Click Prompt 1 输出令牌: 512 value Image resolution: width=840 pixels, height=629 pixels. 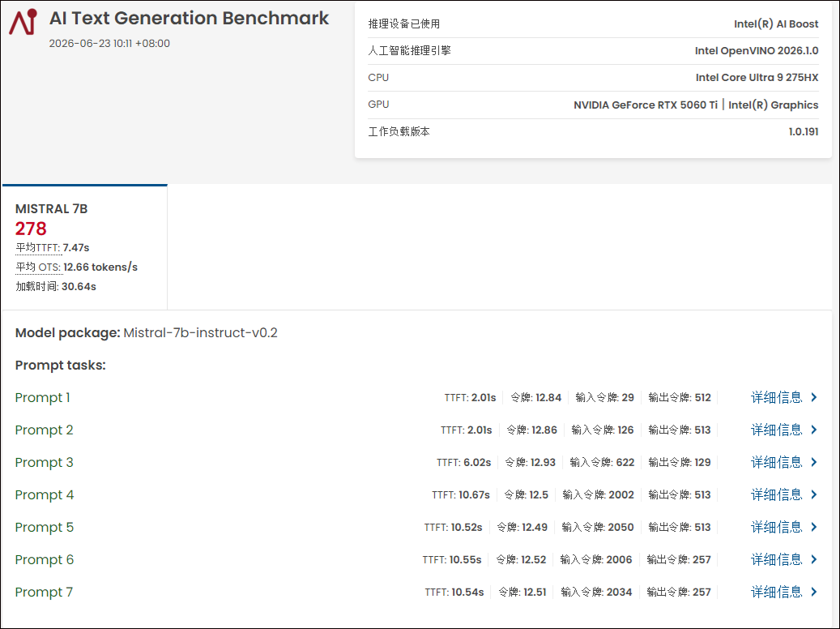pyautogui.click(x=680, y=398)
